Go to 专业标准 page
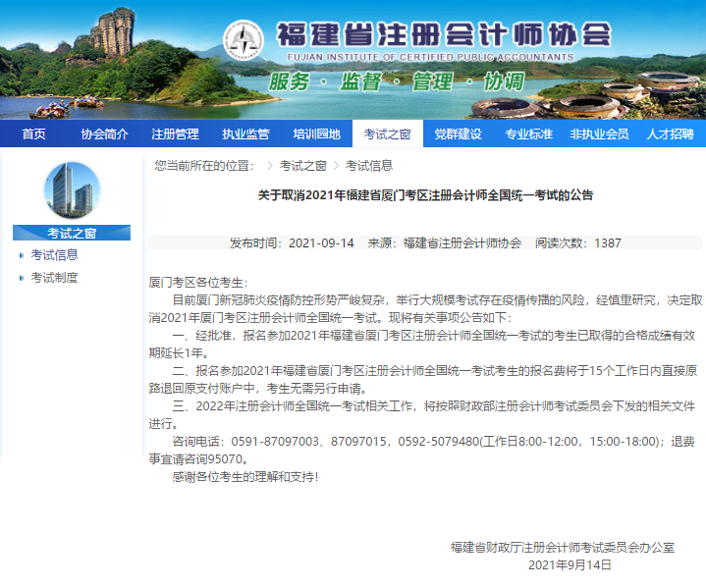The width and height of the screenshot is (706, 588). click(x=528, y=134)
